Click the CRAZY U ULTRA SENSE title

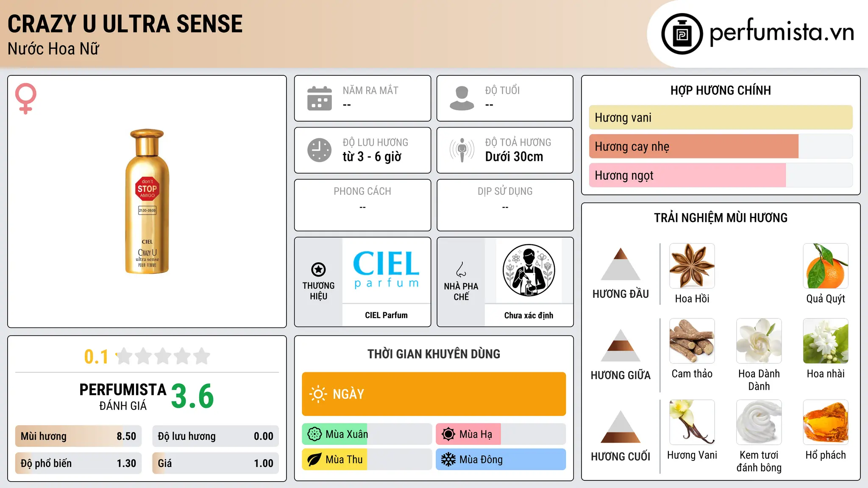tap(125, 24)
